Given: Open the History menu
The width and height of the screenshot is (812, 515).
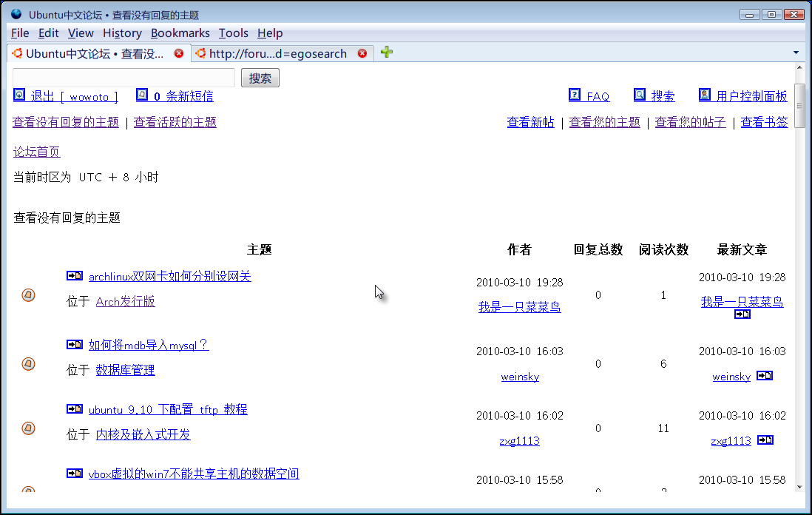Looking at the screenshot, I should [x=122, y=33].
